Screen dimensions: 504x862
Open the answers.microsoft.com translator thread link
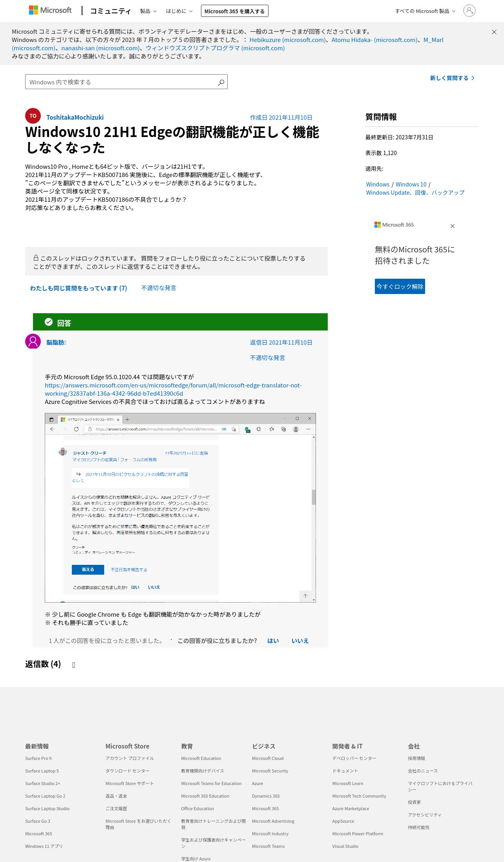[x=173, y=389]
